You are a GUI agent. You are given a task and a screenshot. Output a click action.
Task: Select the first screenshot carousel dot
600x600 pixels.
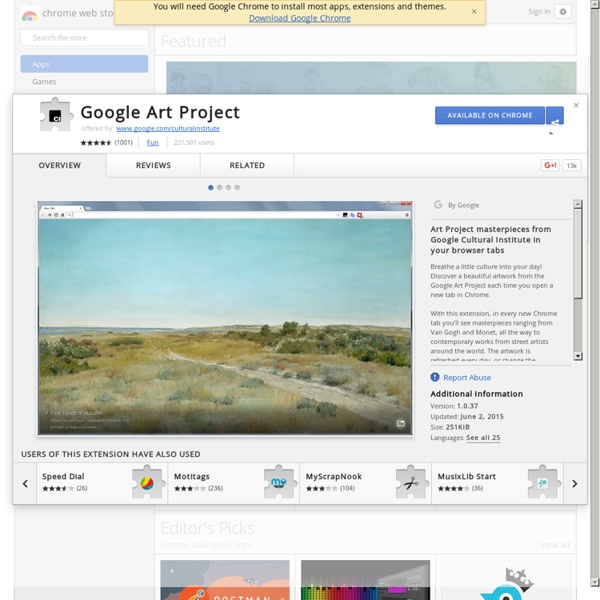210,188
